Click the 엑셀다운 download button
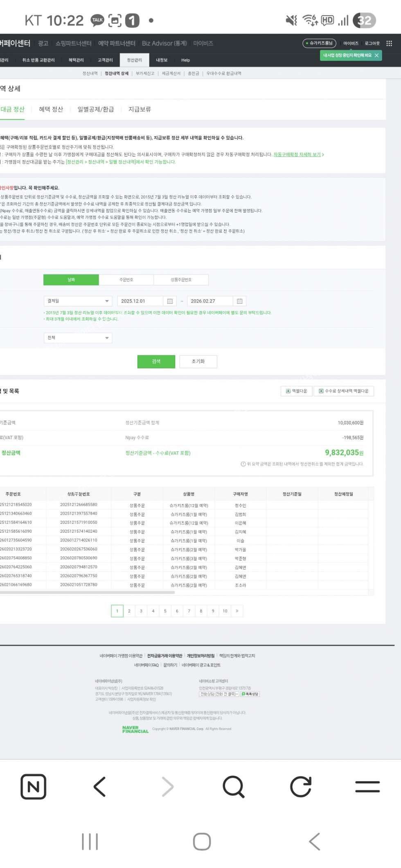 [297, 391]
